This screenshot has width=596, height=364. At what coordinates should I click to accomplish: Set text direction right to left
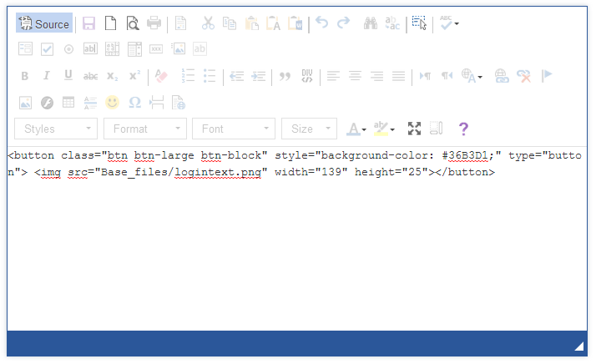point(447,76)
